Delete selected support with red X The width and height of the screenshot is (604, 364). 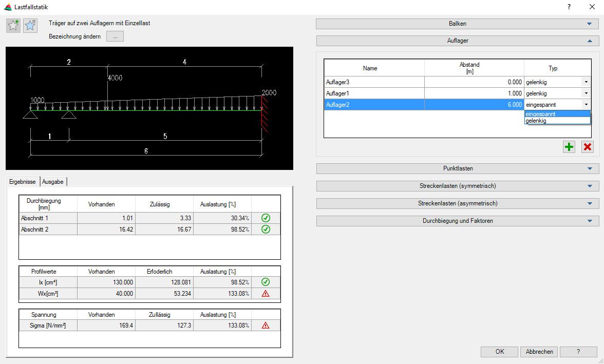tap(587, 147)
